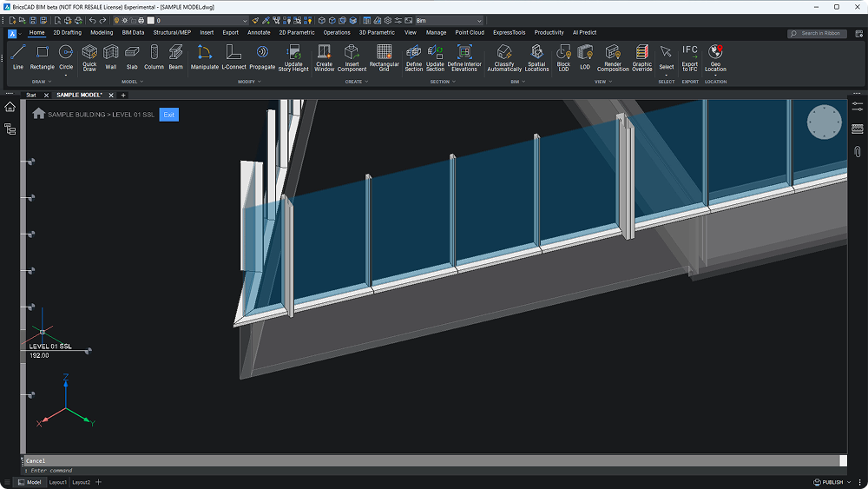Click the blue Exit button
868x489 pixels.
(x=168, y=115)
